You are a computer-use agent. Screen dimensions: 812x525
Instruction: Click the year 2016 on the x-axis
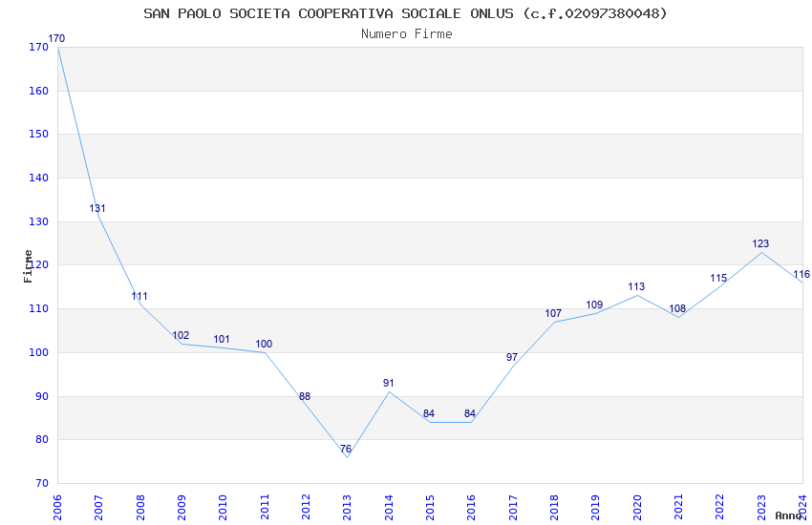click(x=471, y=507)
